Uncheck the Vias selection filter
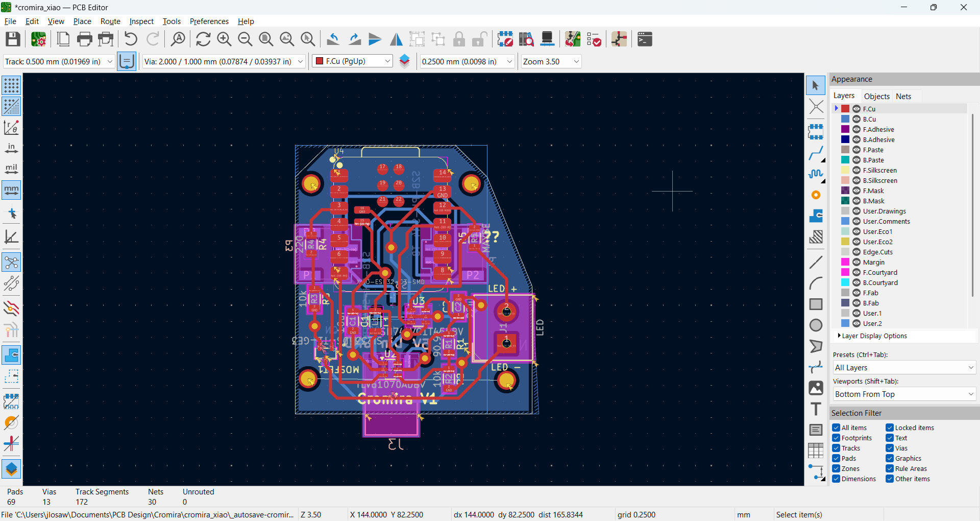The image size is (980, 521). tap(890, 448)
